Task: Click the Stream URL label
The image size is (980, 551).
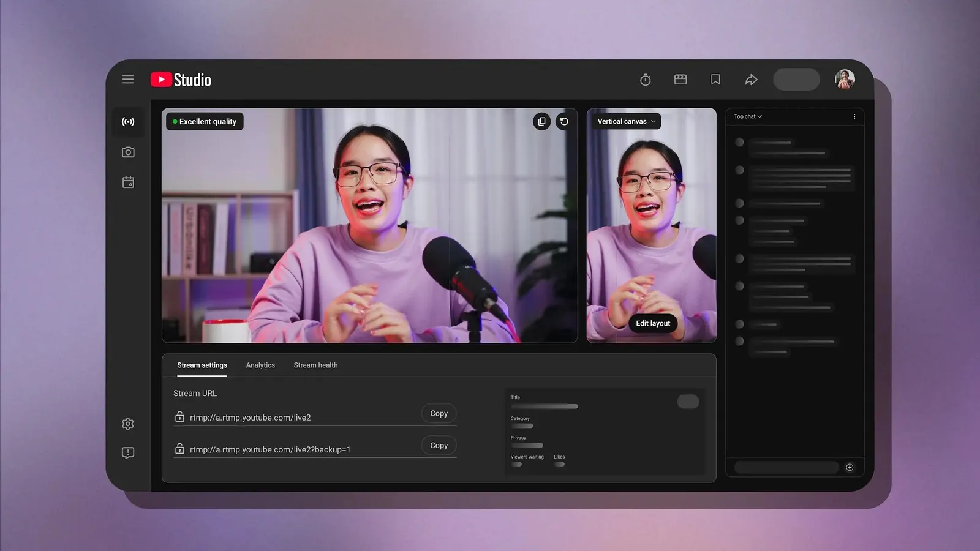Action: (x=195, y=393)
